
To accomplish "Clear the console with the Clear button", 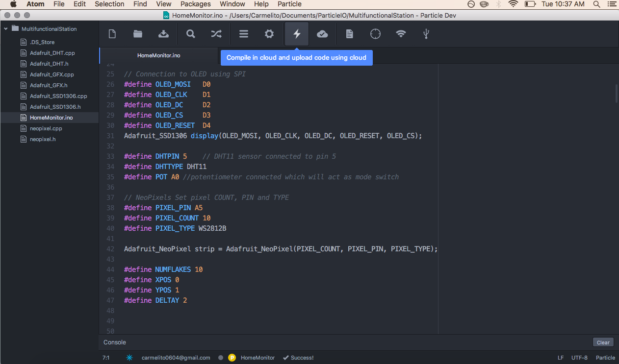I will pos(603,342).
